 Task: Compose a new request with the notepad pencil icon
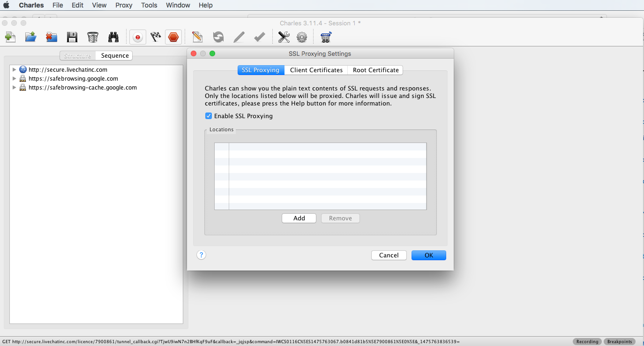coord(197,37)
